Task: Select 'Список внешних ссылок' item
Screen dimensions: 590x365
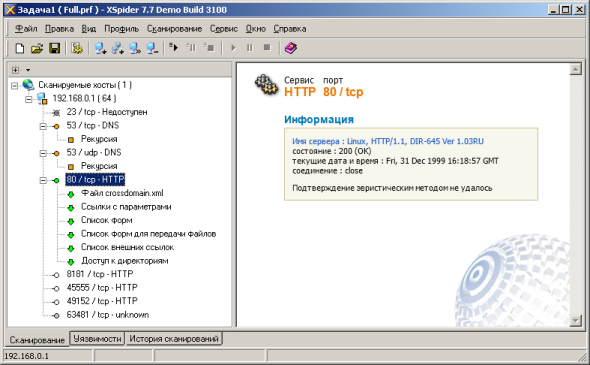Action: tap(127, 248)
